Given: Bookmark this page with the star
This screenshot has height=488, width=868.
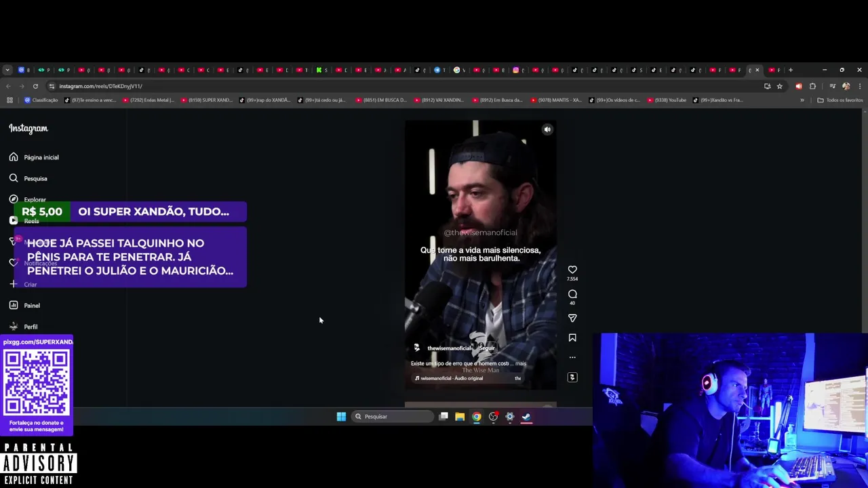Looking at the screenshot, I should coord(780,86).
